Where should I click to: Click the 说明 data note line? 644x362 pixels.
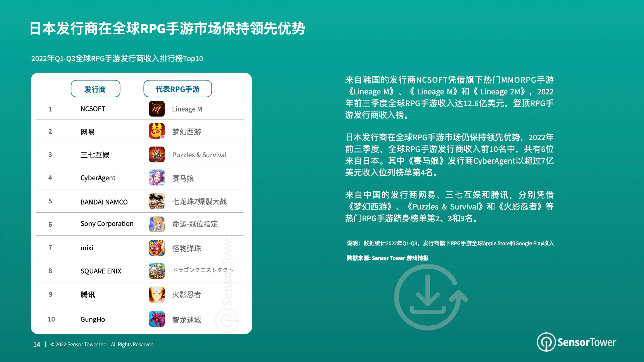[450, 243]
